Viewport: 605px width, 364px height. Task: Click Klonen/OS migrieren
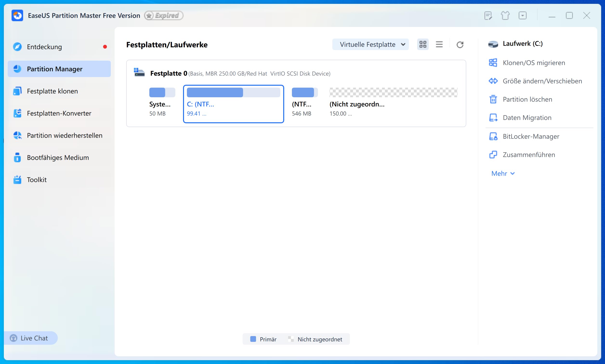coord(534,63)
